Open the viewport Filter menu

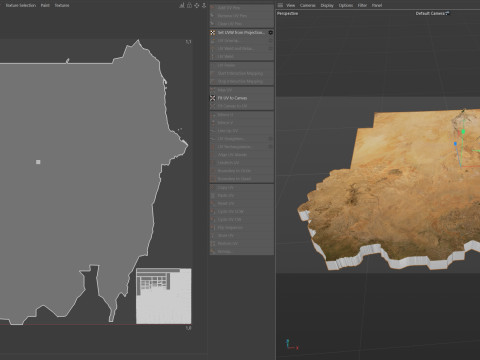362,5
